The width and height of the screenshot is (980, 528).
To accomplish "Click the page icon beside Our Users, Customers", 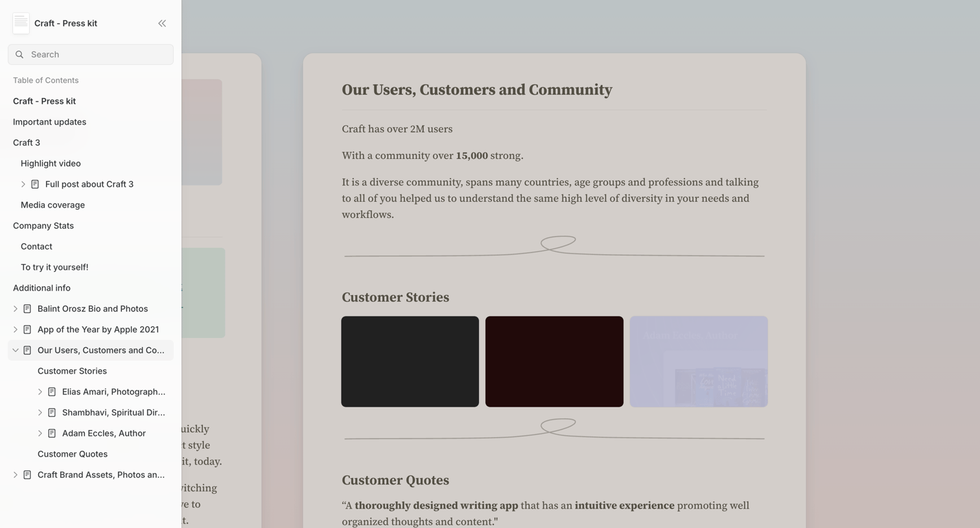I will click(27, 350).
